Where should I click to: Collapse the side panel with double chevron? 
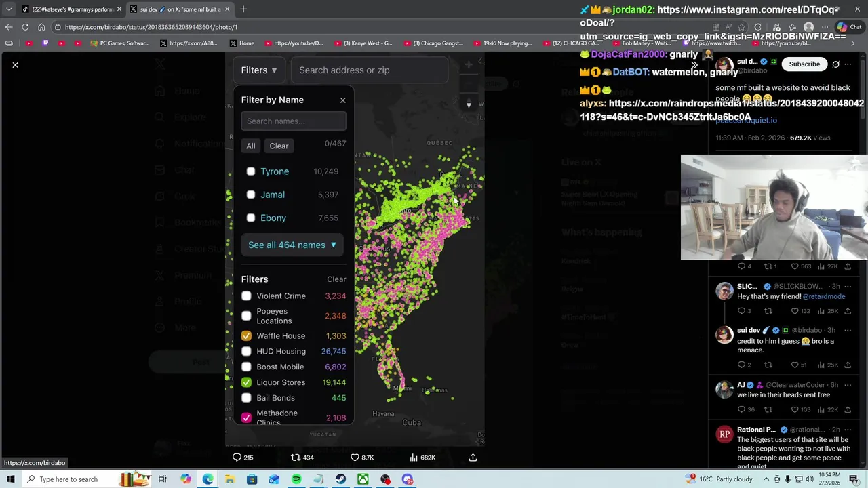694,64
